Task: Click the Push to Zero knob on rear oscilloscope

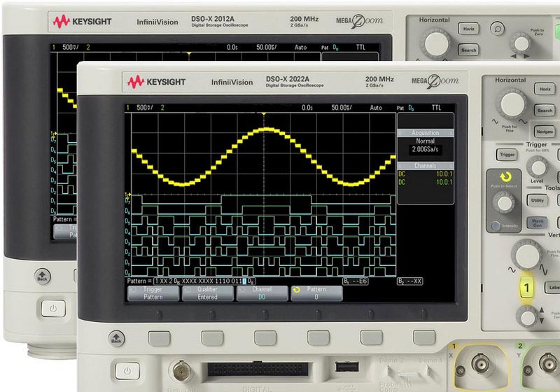Action: 521,44
